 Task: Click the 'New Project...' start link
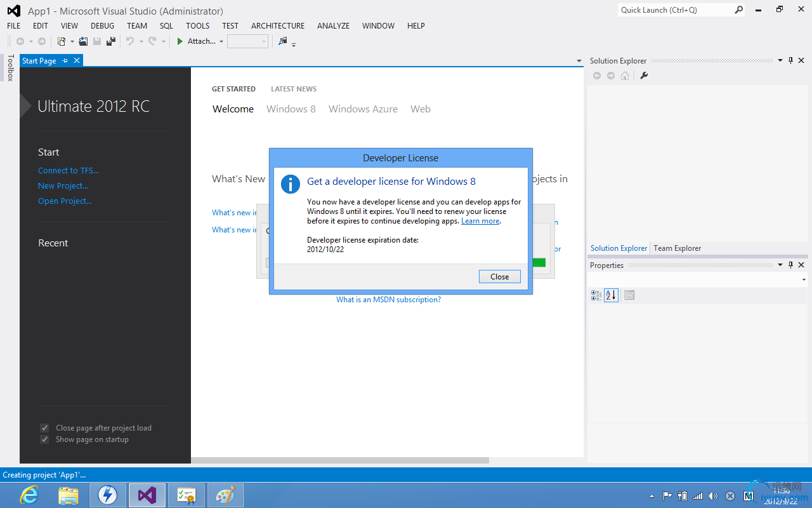pos(63,186)
